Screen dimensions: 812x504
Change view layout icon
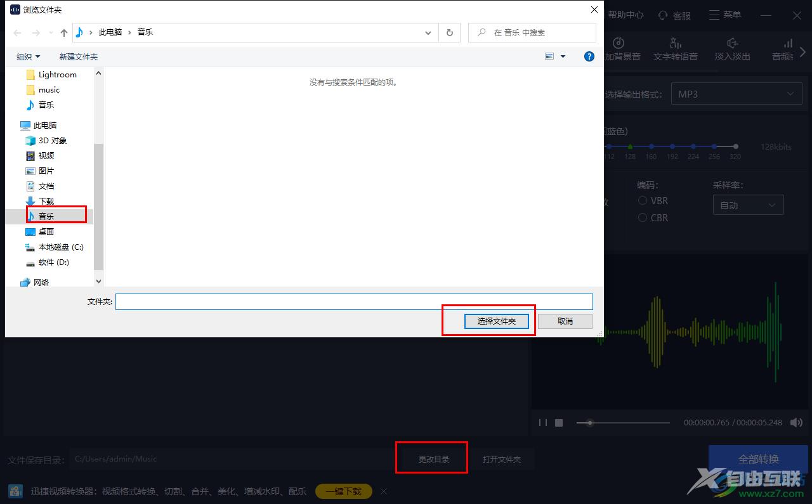coord(549,56)
